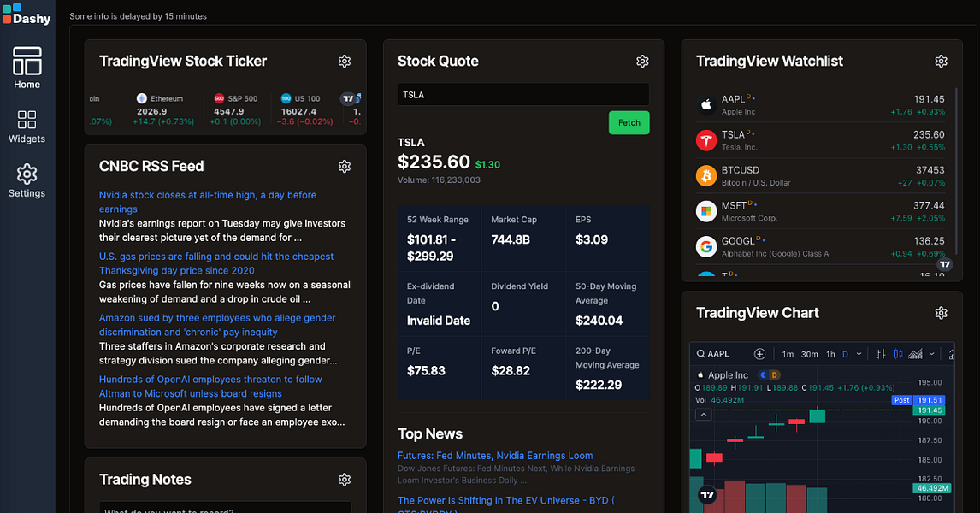Click the AAPL symbol search in the chart
The width and height of the screenshot is (980, 513).
coord(713,354)
